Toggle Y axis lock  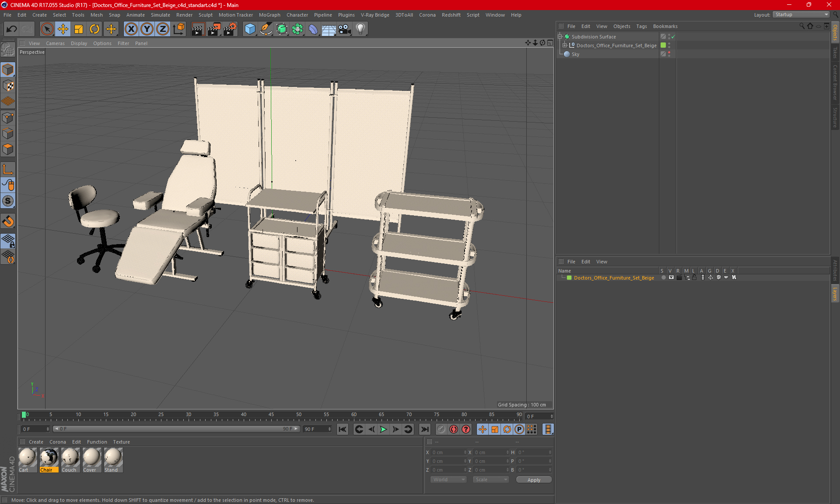point(147,29)
